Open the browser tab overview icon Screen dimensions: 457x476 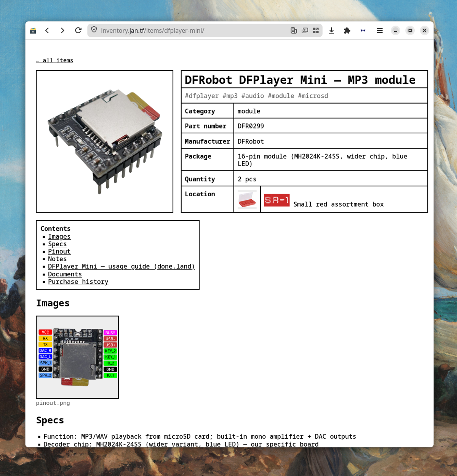coord(33,30)
